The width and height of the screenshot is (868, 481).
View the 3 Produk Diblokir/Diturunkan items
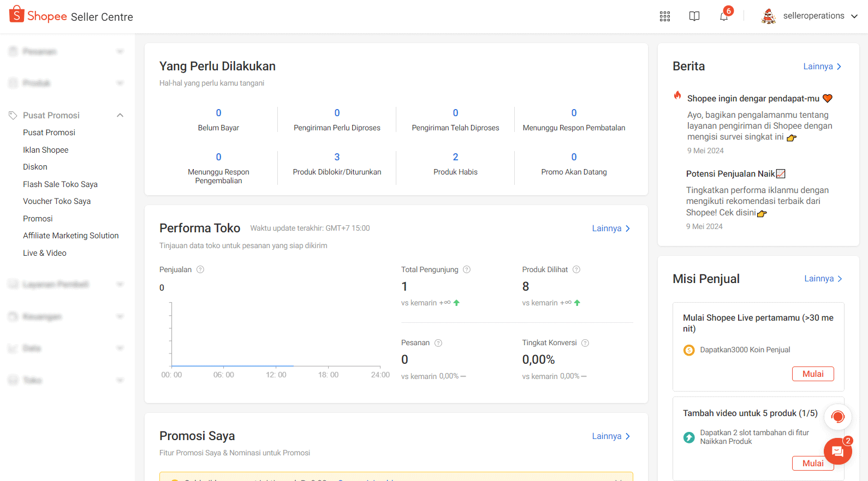point(337,157)
